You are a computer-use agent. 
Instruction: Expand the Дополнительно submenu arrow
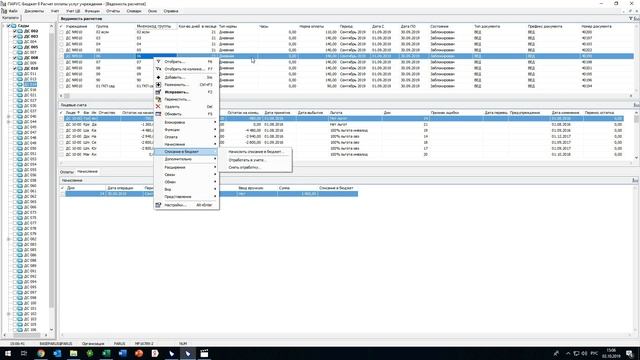pyautogui.click(x=215, y=159)
